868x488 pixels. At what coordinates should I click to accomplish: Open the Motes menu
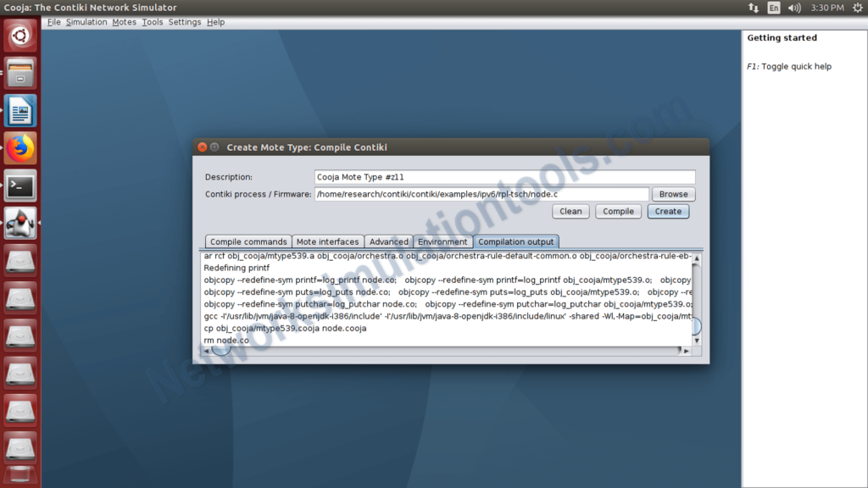pyautogui.click(x=123, y=21)
